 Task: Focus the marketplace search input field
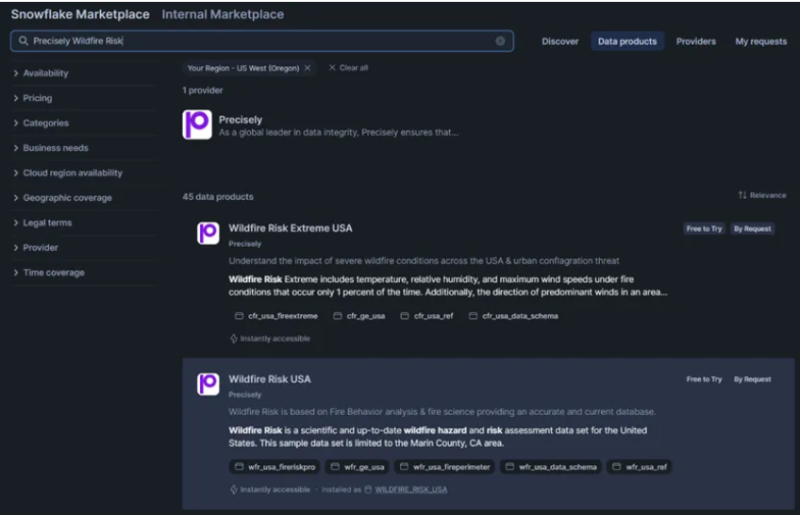point(262,41)
